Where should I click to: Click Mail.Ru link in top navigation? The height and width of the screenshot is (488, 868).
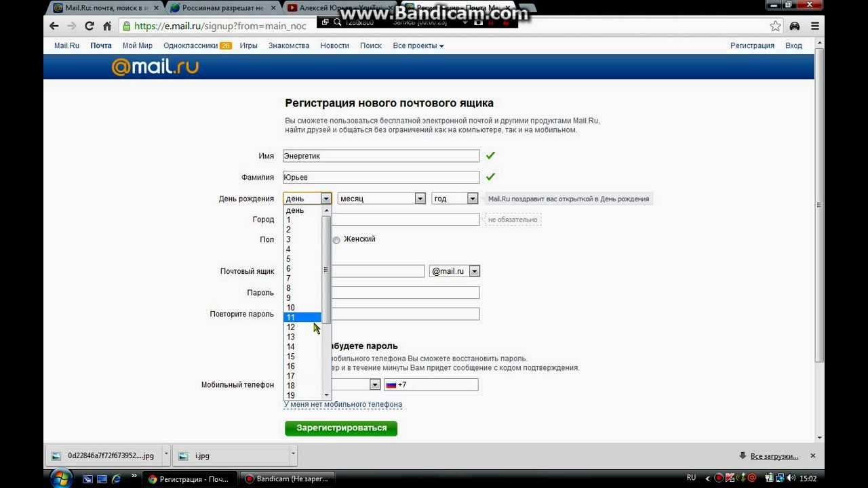[66, 45]
